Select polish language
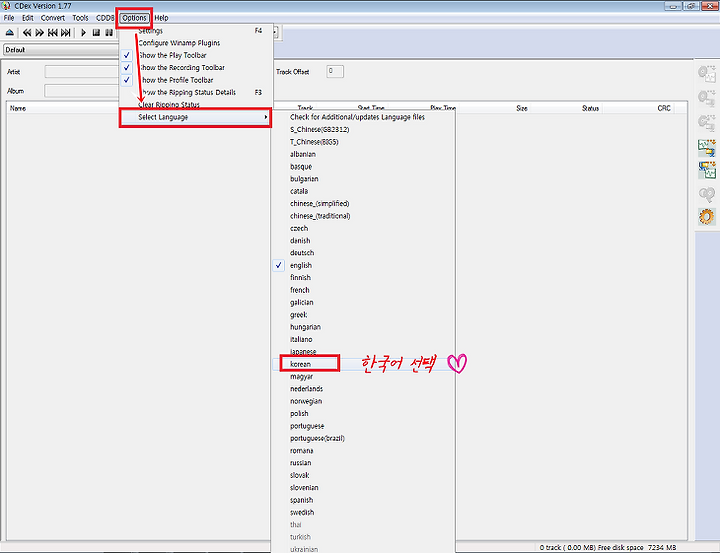 363,414
